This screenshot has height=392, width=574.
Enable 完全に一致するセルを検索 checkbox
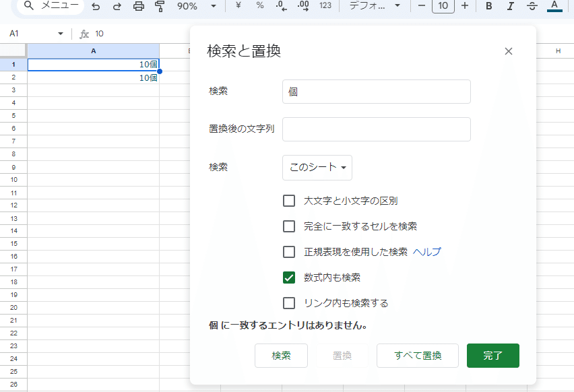(x=289, y=226)
